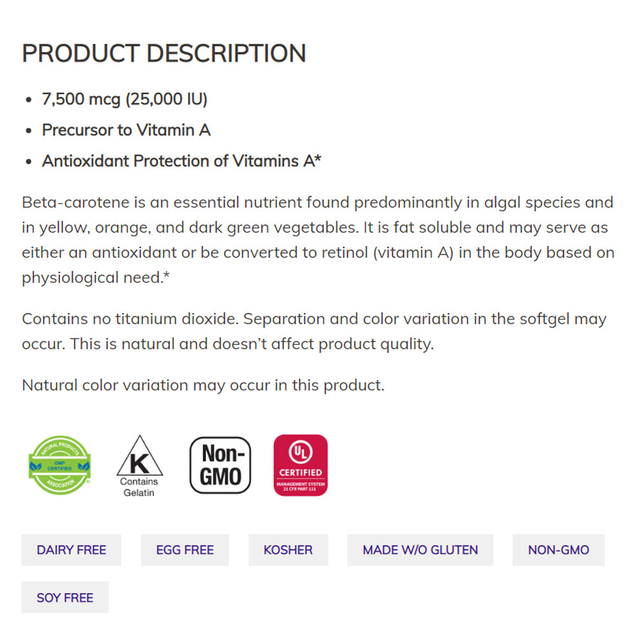644x644 pixels.
Task: Click the Precursor to Vitamin A bullet
Action: [126, 130]
